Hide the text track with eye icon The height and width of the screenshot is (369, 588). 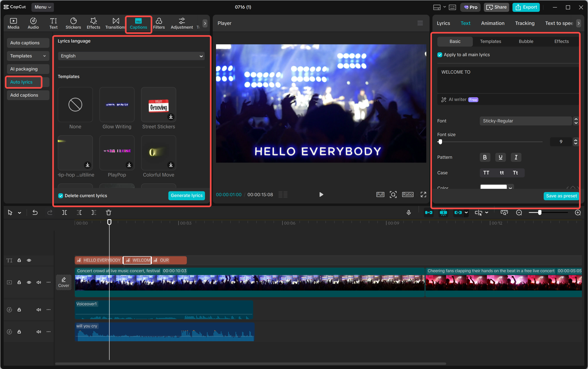click(x=29, y=260)
